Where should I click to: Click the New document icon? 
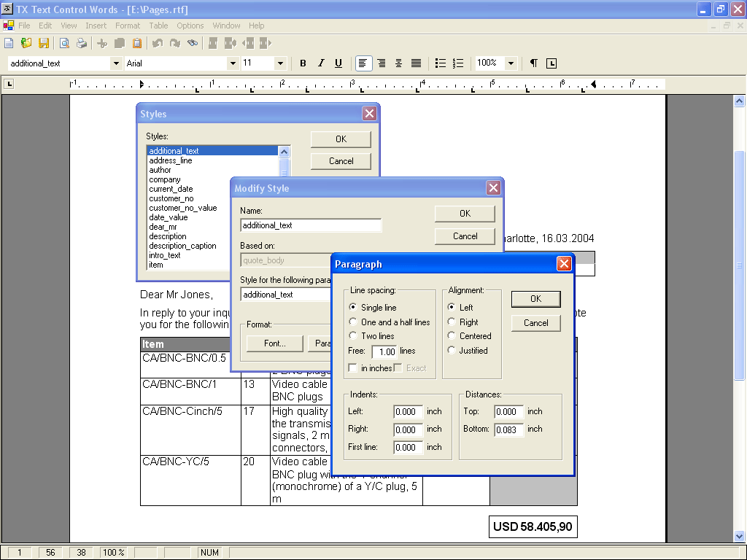[9, 43]
